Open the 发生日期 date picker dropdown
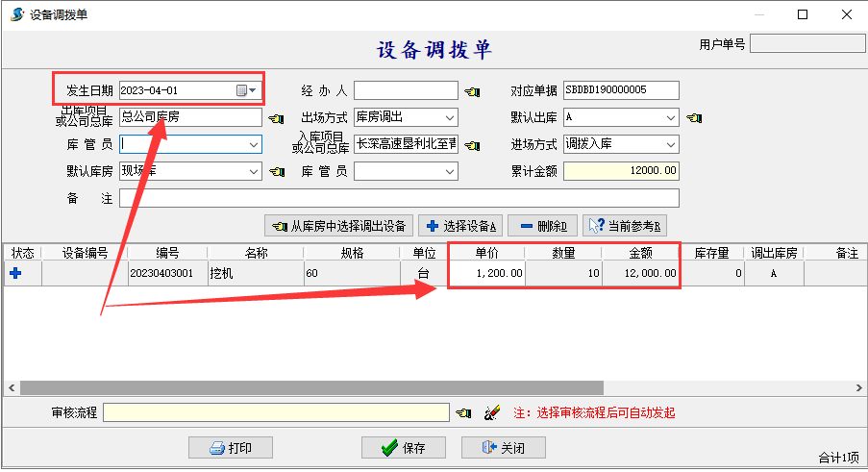This screenshot has width=868, height=472. coord(252,90)
